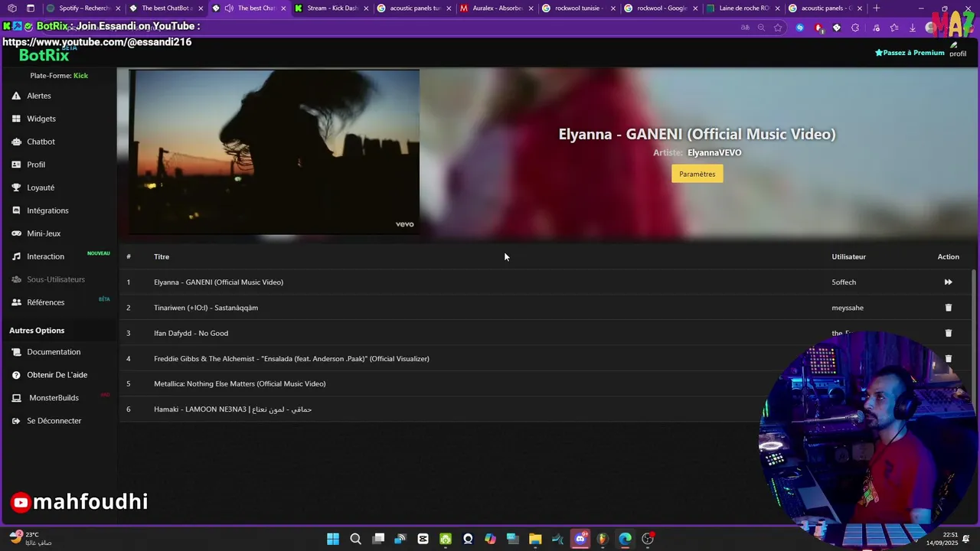Open the CapCut taskbar icon

423,539
